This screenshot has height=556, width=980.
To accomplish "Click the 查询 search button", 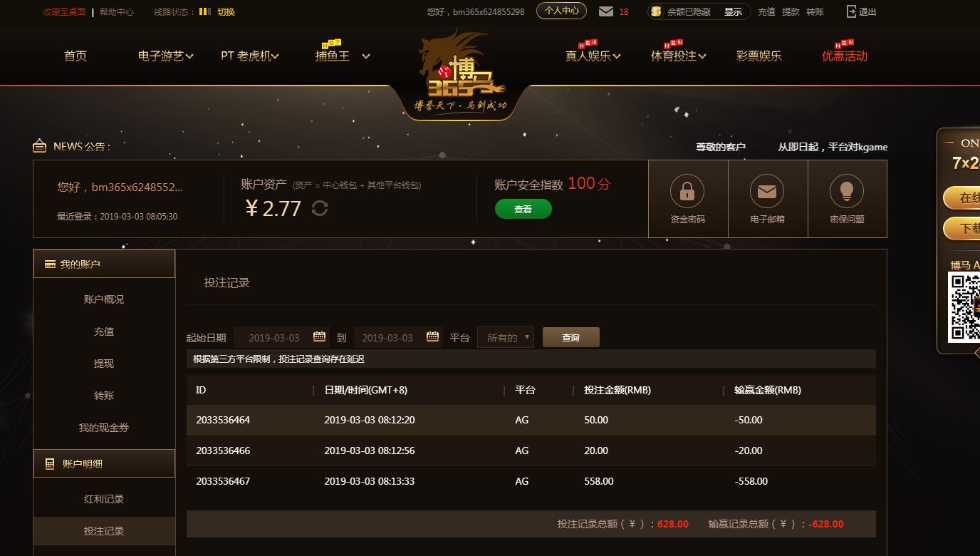I will (x=571, y=337).
